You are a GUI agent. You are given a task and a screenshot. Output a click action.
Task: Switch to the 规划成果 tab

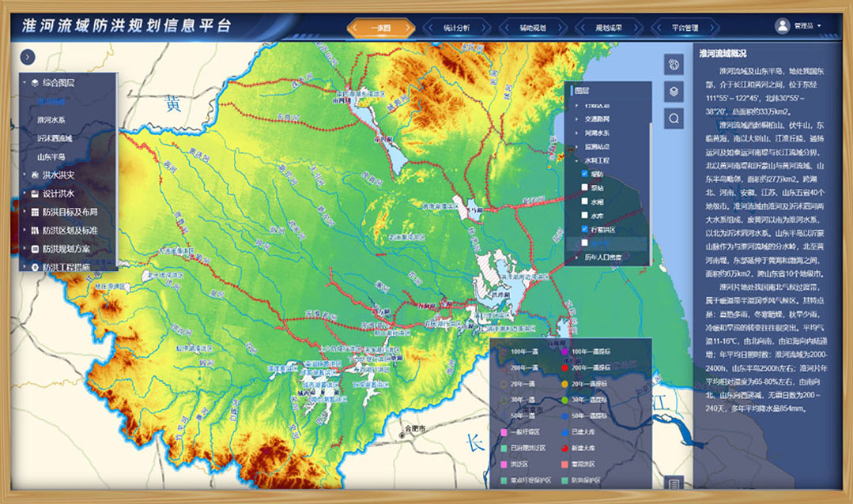[609, 28]
